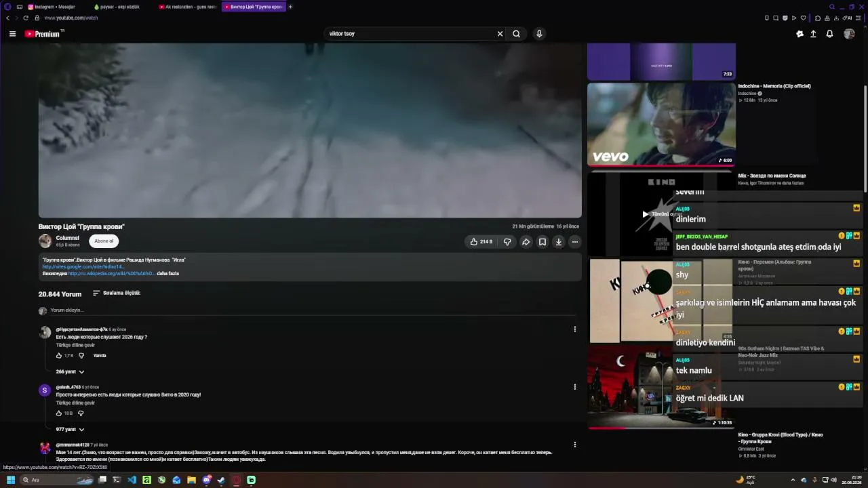868x488 pixels.
Task: Open options menu for the 2026 comment
Action: [x=575, y=329]
